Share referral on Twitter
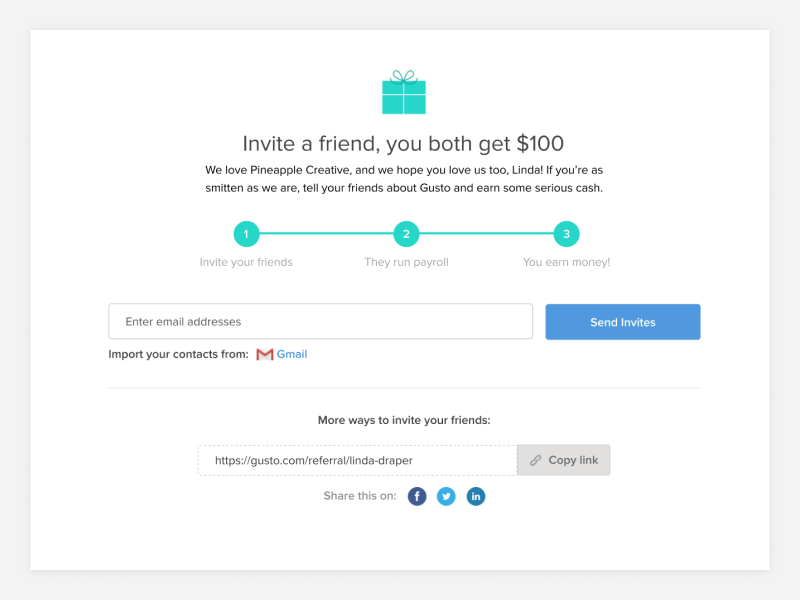Screen dimensions: 800x600 pos(446,496)
